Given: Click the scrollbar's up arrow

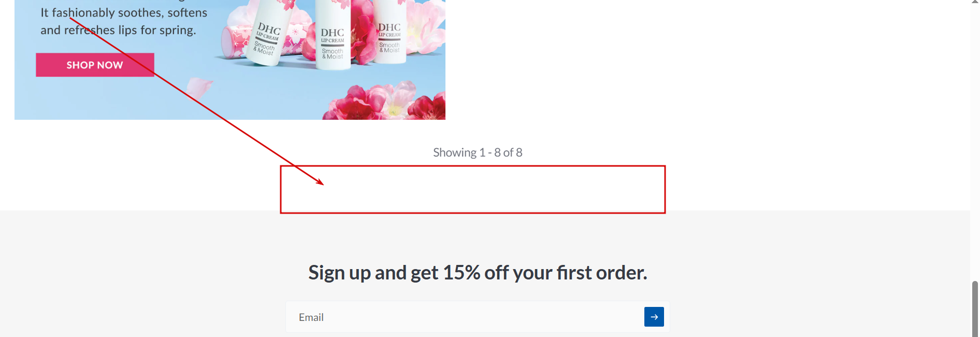Looking at the screenshot, I should 975,3.
